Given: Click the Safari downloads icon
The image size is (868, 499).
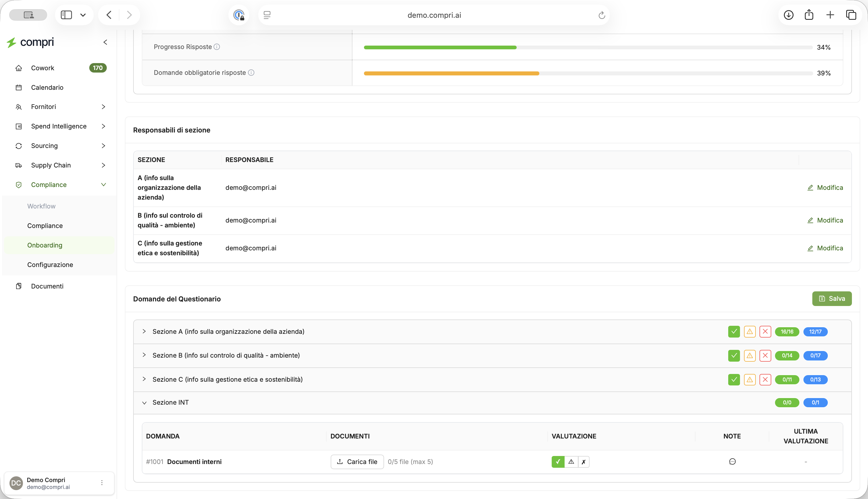Looking at the screenshot, I should click(x=788, y=15).
